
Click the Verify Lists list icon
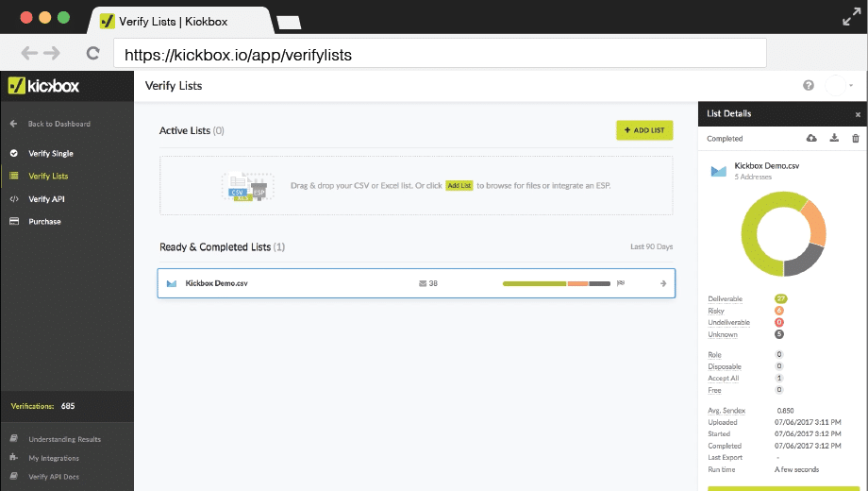click(14, 176)
